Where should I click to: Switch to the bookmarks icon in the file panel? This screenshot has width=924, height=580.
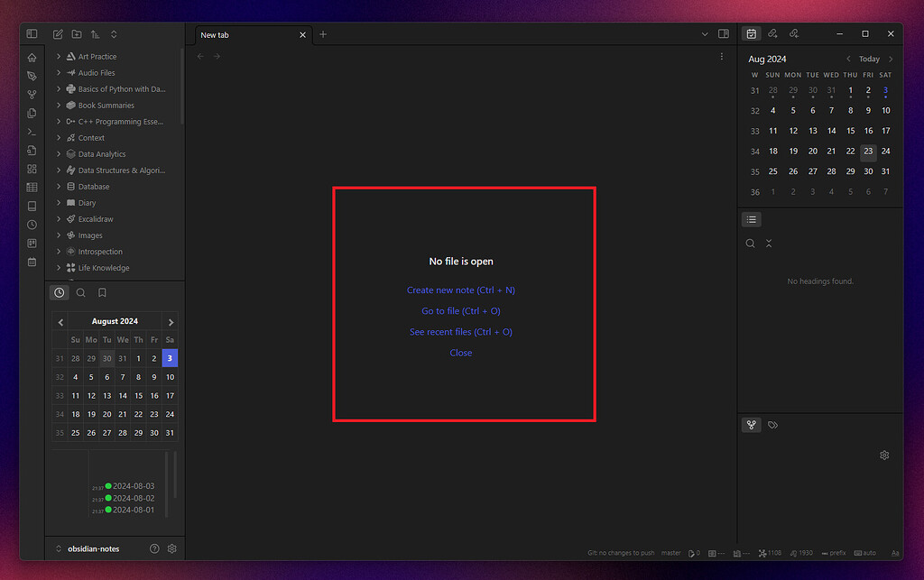point(102,292)
